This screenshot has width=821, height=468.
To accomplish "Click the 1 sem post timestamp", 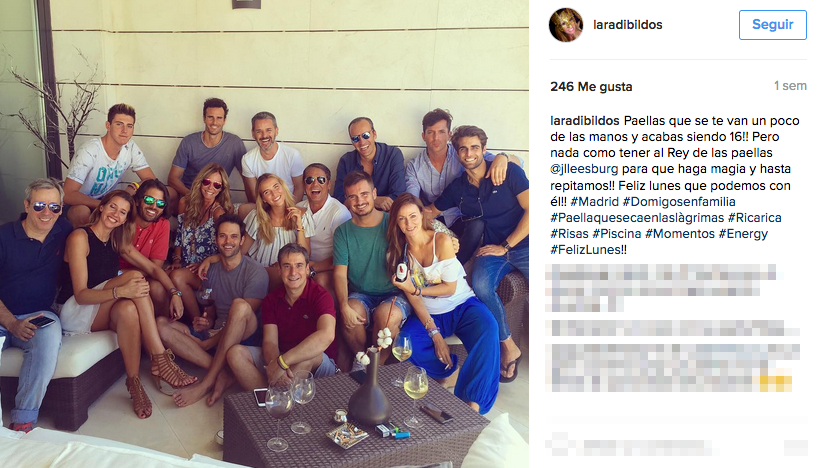I will coord(790,86).
